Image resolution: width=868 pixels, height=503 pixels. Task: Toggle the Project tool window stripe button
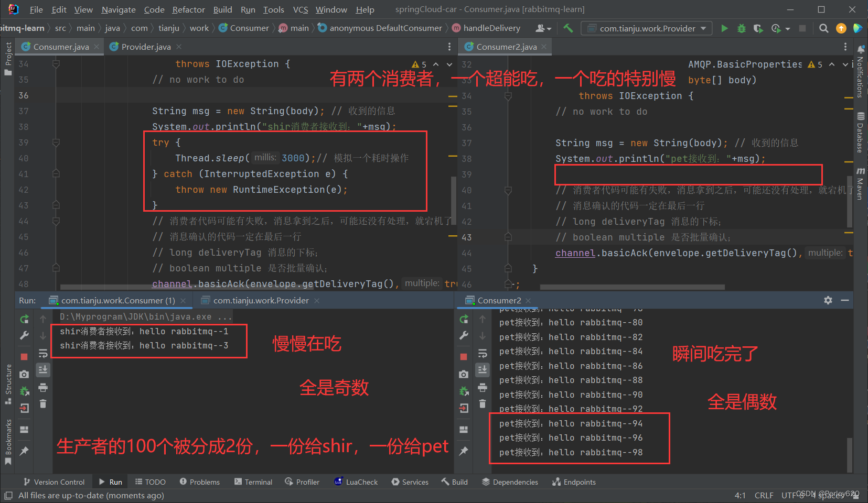coord(8,59)
